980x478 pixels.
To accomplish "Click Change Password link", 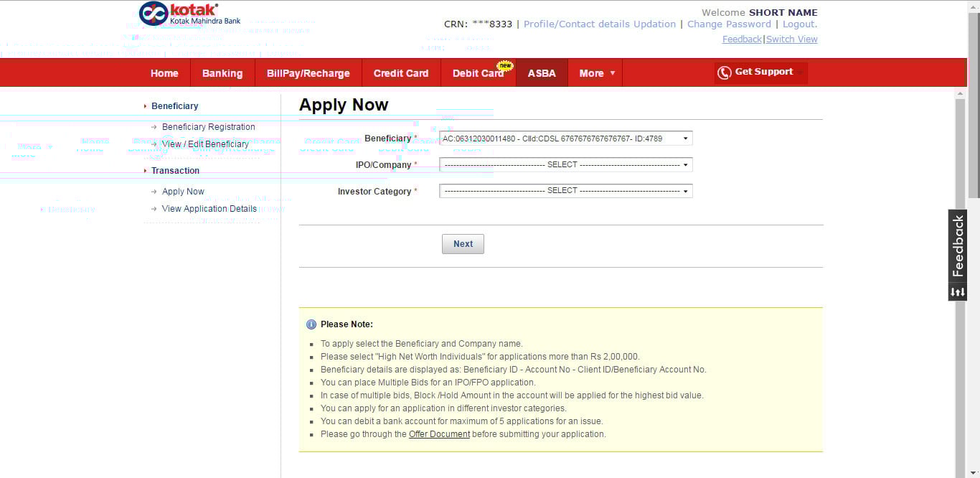I will 729,24.
